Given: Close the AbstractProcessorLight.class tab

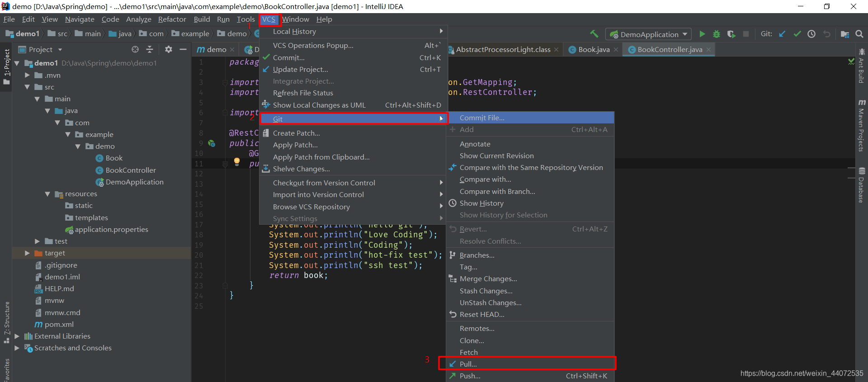Looking at the screenshot, I should (556, 50).
